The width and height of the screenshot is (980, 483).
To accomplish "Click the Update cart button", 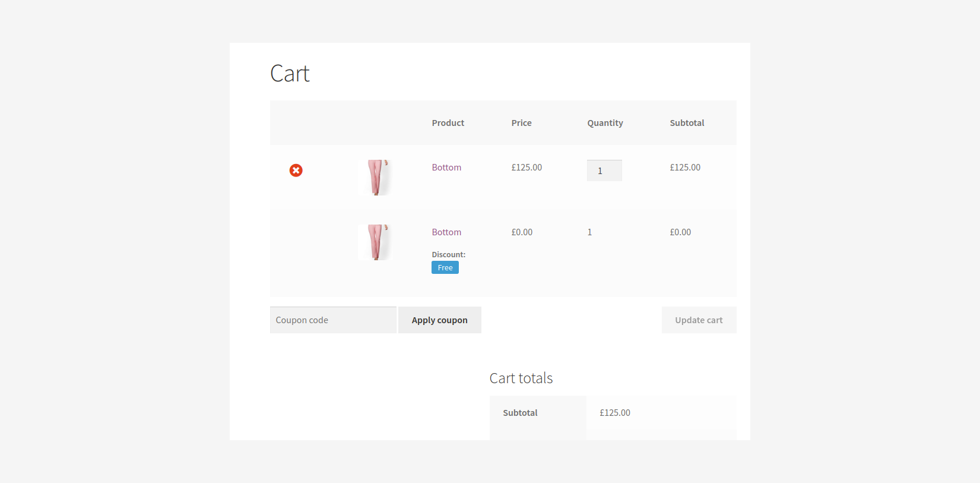I will (x=699, y=320).
